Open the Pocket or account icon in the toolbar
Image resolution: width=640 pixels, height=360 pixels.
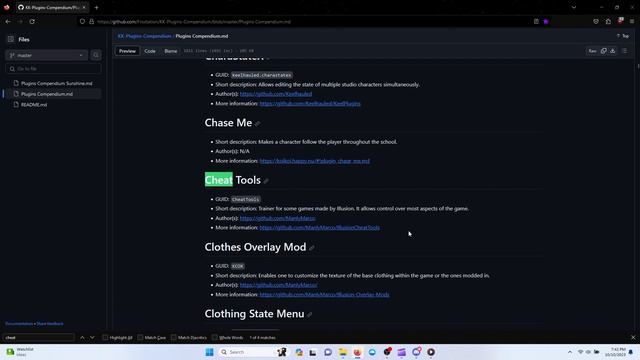pyautogui.click(x=596, y=21)
